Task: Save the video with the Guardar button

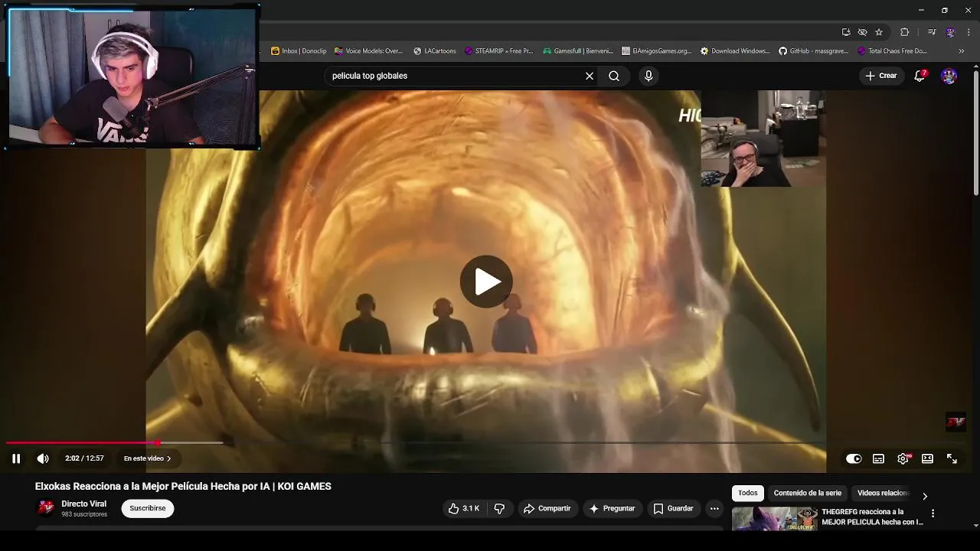Action: (673, 508)
